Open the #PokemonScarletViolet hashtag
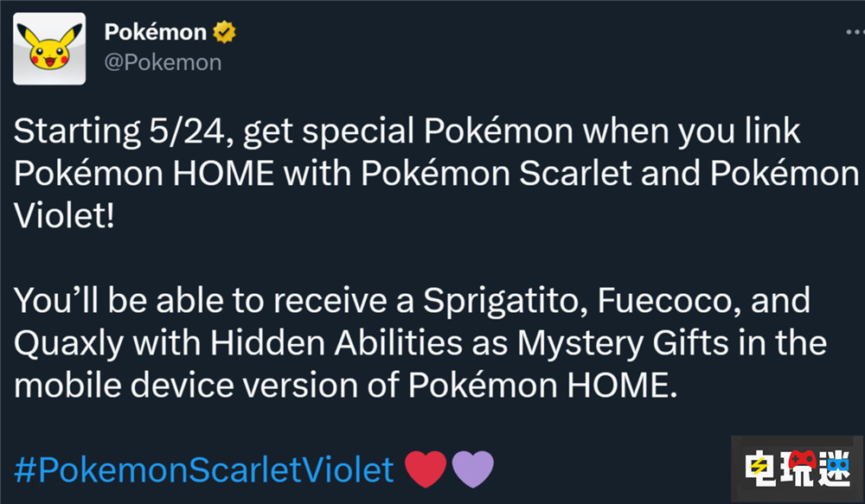Image resolution: width=865 pixels, height=504 pixels. click(204, 470)
